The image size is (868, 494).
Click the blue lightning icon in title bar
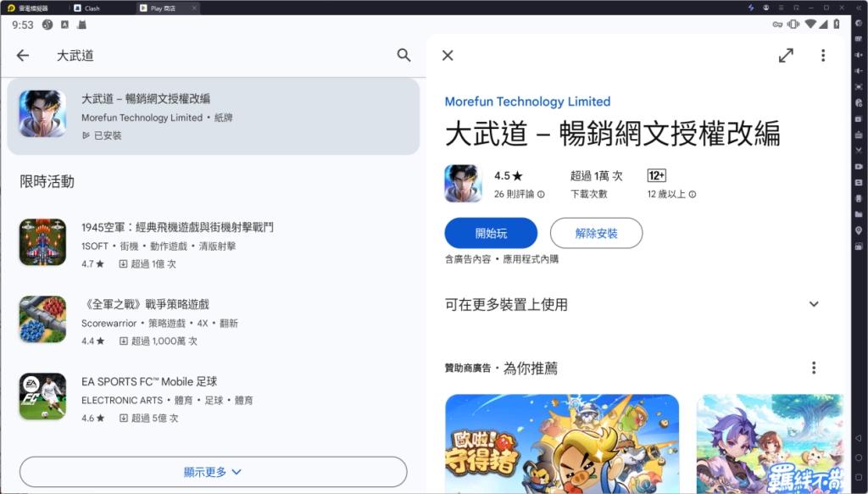pyautogui.click(x=751, y=8)
